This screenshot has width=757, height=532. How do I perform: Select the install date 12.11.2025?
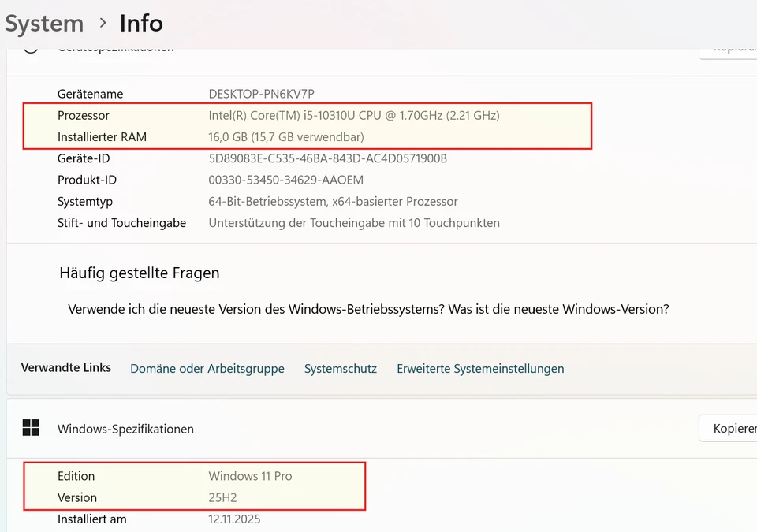click(x=234, y=519)
